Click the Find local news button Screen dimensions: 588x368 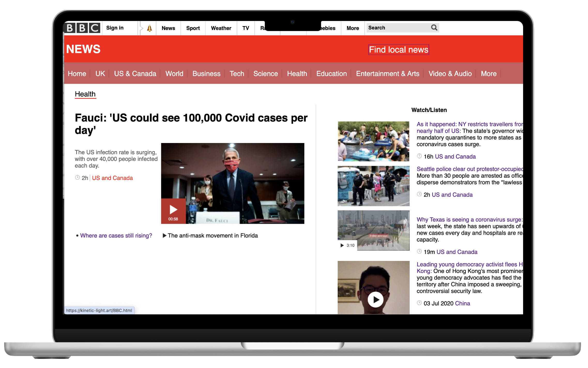(x=398, y=49)
